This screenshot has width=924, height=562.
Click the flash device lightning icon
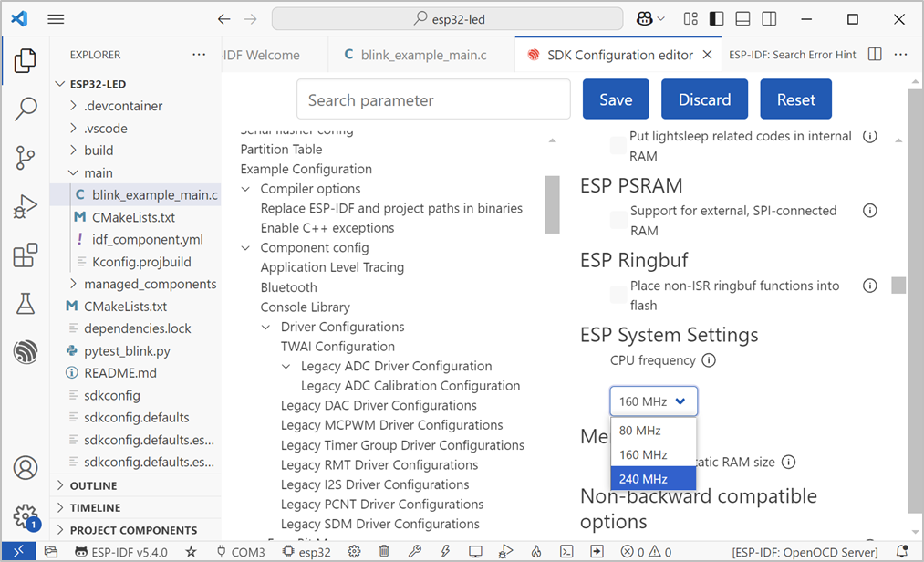(445, 552)
